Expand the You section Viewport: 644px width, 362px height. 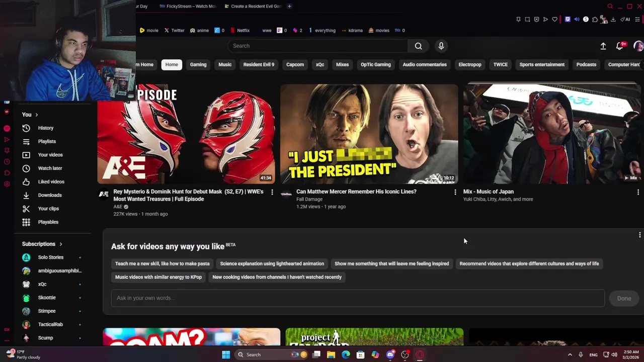(30, 115)
